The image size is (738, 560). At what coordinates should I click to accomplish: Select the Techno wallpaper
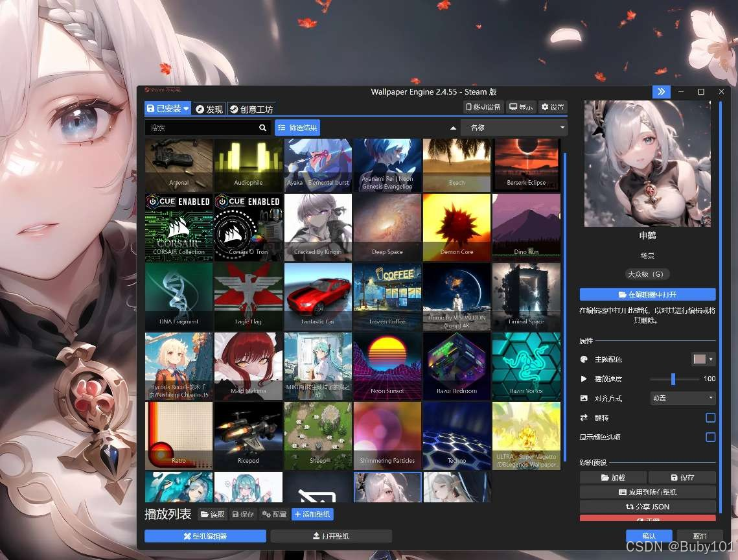point(457,436)
